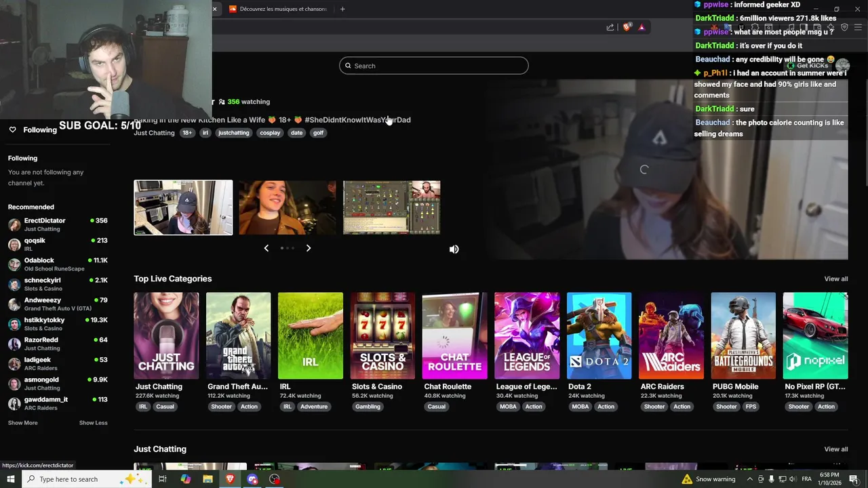Open a new browser tab with the plus button
This screenshot has height=488, width=868.
point(342,9)
